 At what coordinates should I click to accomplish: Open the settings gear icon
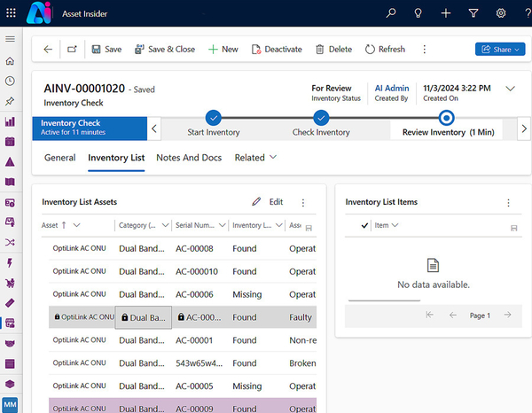click(501, 13)
